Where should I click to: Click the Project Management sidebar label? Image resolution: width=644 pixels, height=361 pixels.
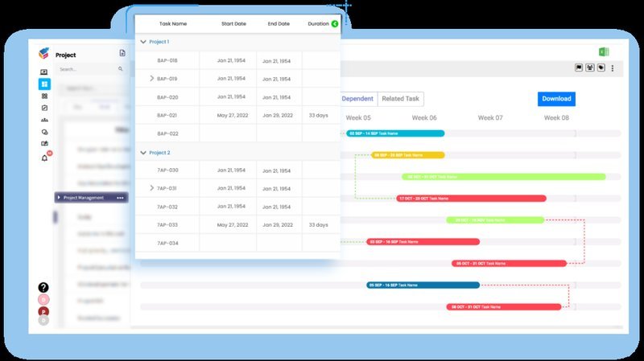coord(84,198)
